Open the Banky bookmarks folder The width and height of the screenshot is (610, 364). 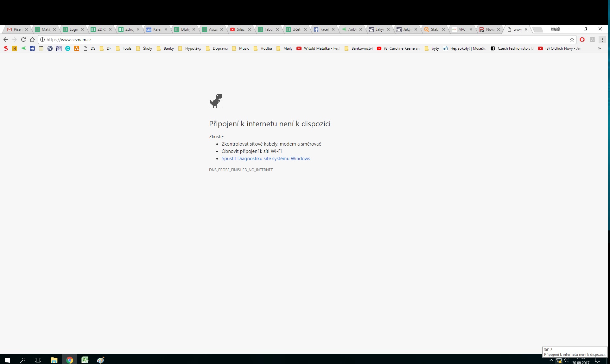coord(165,48)
